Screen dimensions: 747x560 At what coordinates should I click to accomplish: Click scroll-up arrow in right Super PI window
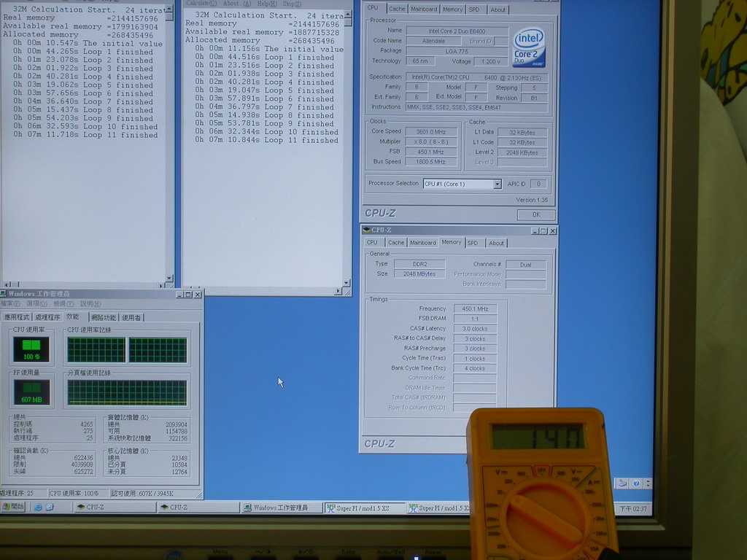point(348,15)
